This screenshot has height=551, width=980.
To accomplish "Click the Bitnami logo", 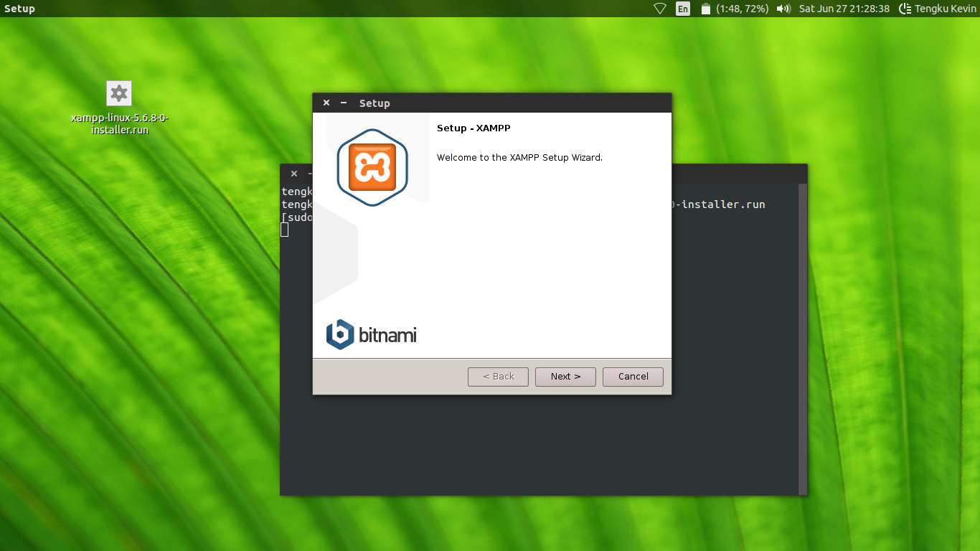I will click(372, 335).
